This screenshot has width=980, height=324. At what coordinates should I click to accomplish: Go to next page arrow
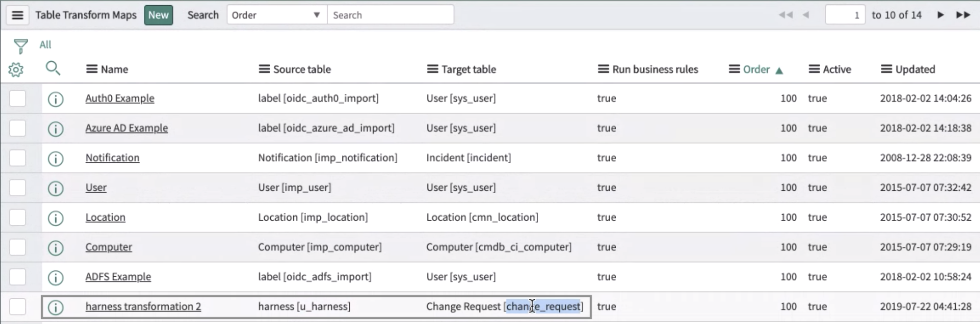[940, 15]
